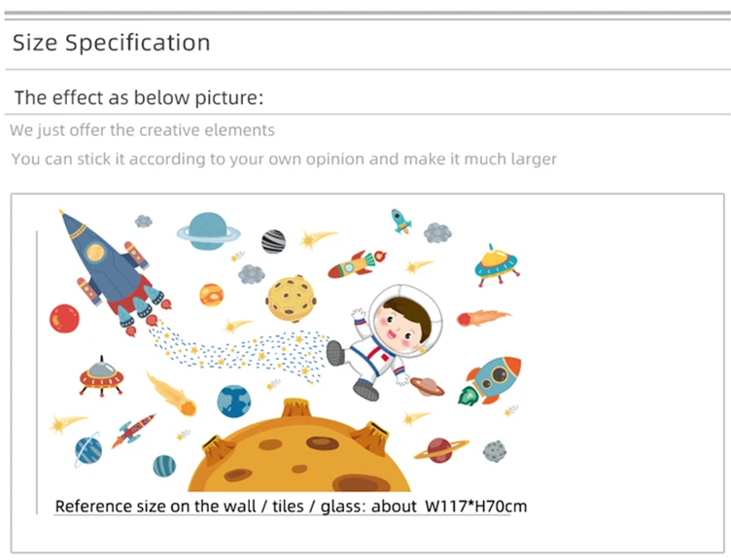Select the orange cratered planet at bottom
731x560 pixels.
(299, 445)
